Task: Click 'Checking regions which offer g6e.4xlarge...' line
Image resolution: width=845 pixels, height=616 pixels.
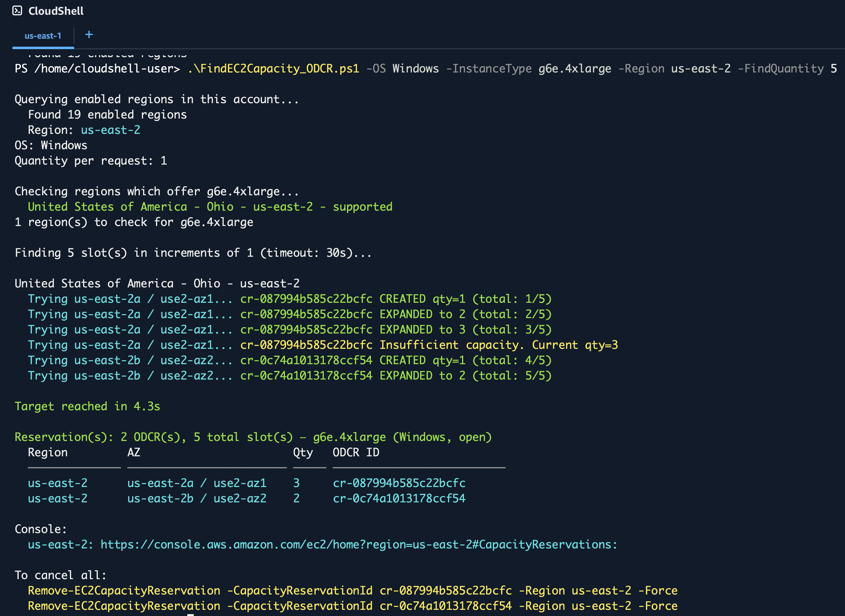Action: 157,191
